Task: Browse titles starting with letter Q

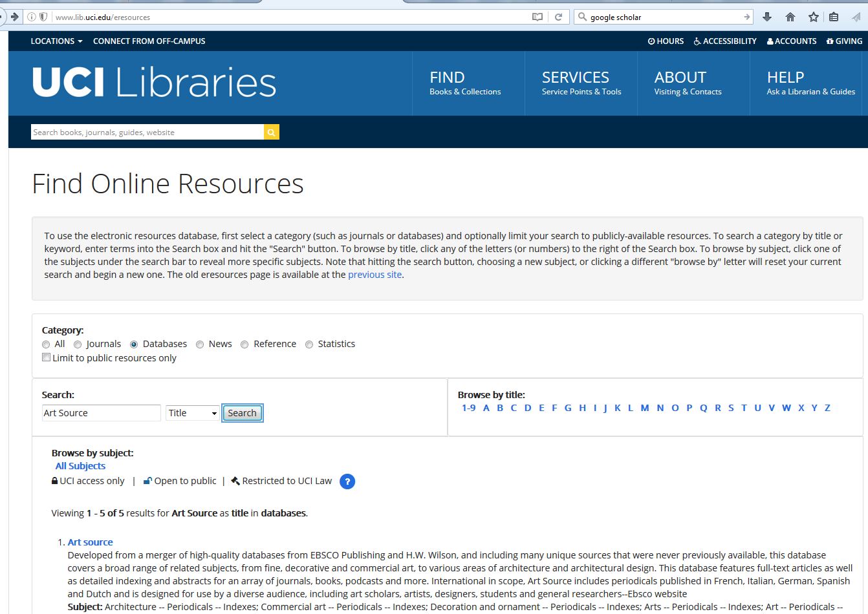Action: (704, 408)
